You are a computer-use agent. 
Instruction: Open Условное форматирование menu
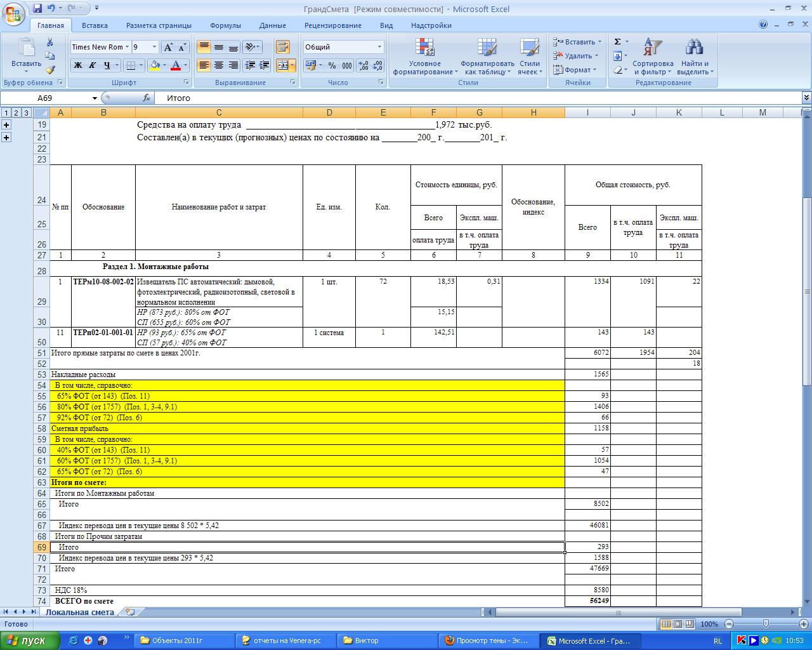(425, 56)
